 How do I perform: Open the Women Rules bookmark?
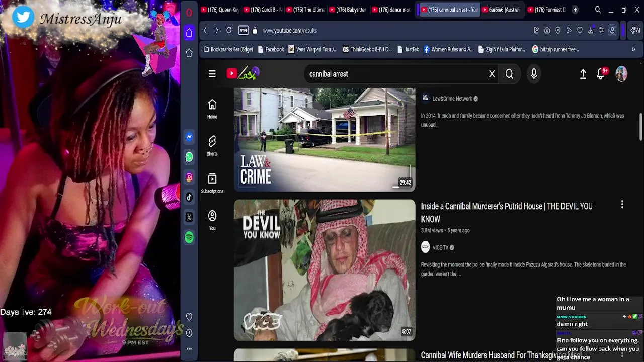448,49
